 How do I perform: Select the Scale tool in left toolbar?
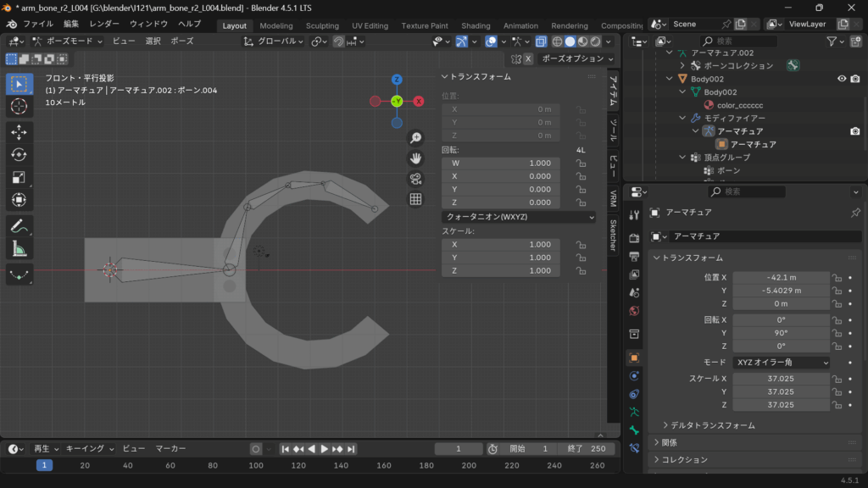(x=19, y=177)
